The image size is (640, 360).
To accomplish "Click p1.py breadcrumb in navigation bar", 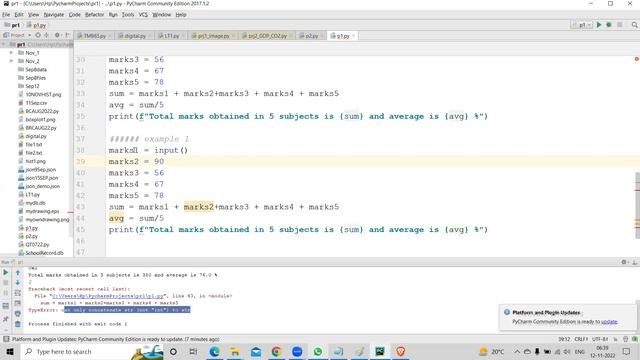I will (37, 25).
